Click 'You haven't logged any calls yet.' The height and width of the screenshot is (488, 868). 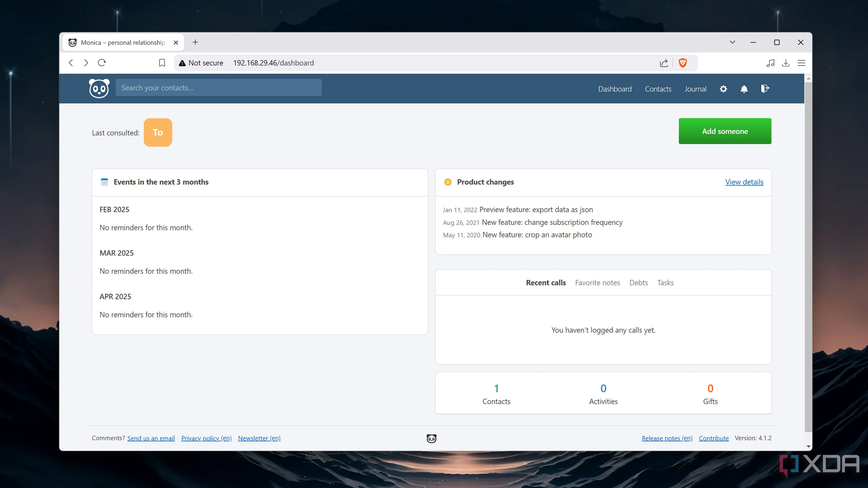point(603,330)
